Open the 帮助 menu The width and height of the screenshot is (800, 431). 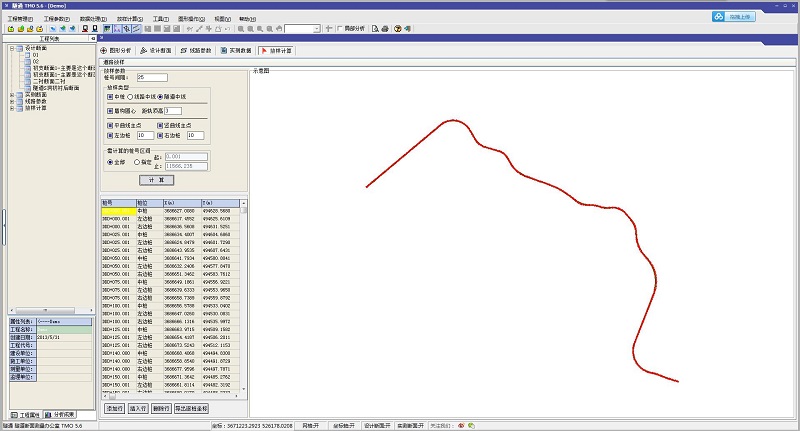point(247,19)
